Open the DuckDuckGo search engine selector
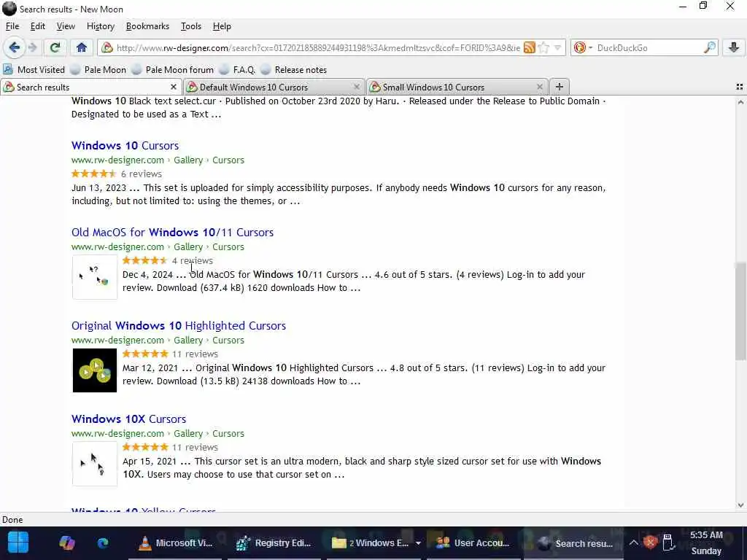Screen dimensions: 747x560 click(583, 47)
